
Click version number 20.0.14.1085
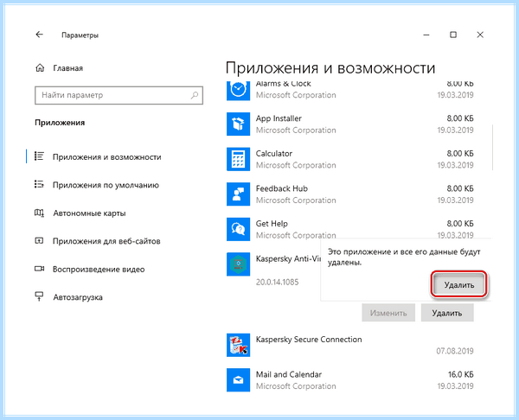277,282
